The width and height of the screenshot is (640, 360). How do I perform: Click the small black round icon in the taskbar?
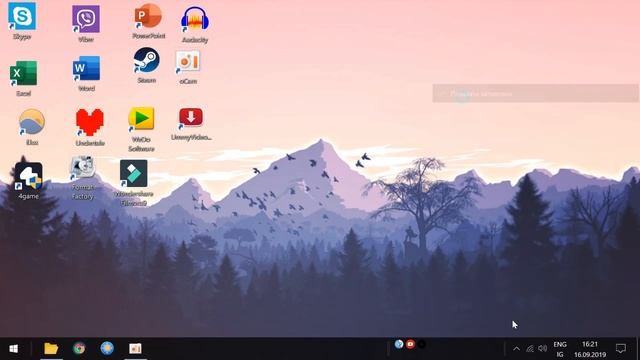(422, 344)
